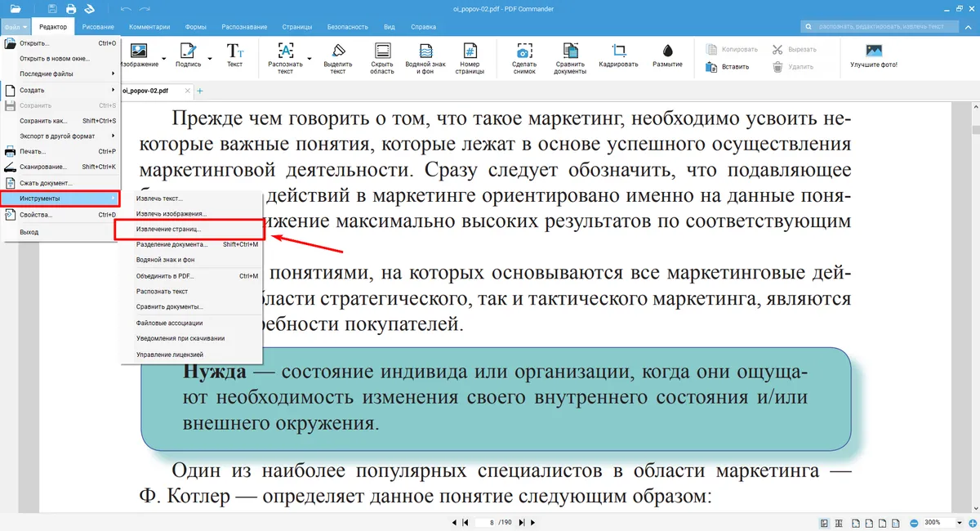Switch to the Страницы tab
Image resolution: width=980 pixels, height=531 pixels.
pos(296,27)
